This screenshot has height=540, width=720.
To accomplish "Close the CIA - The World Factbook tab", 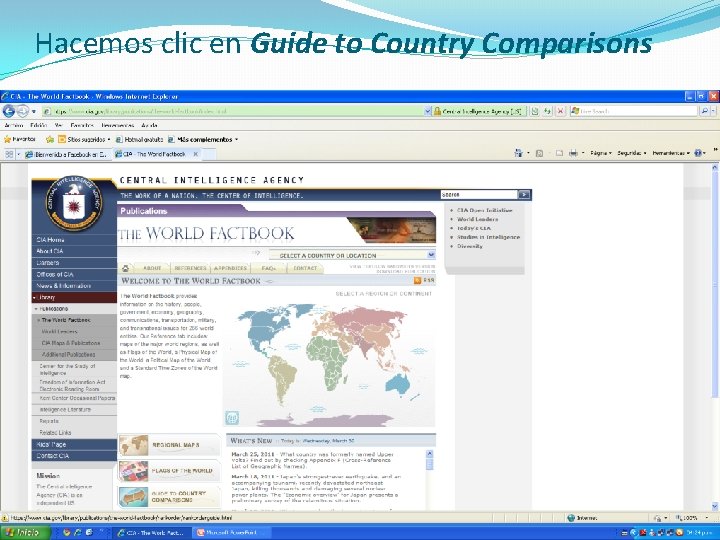I will click(196, 154).
